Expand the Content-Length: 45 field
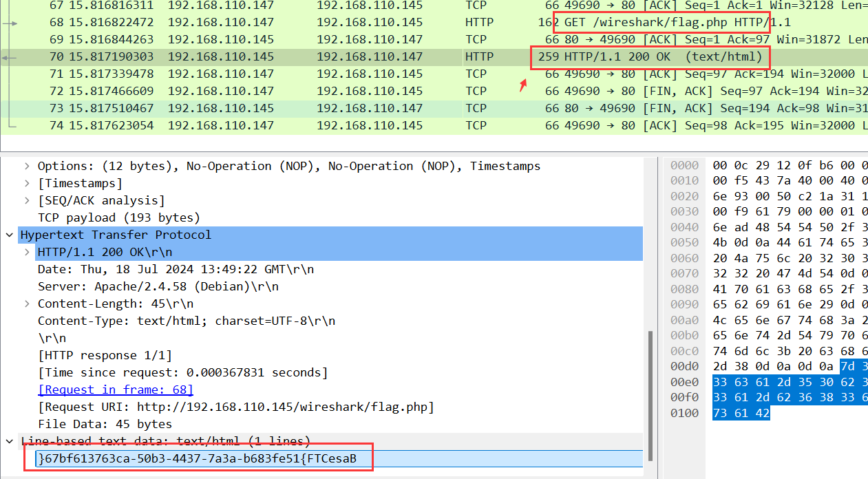This screenshot has width=868, height=479. point(28,304)
